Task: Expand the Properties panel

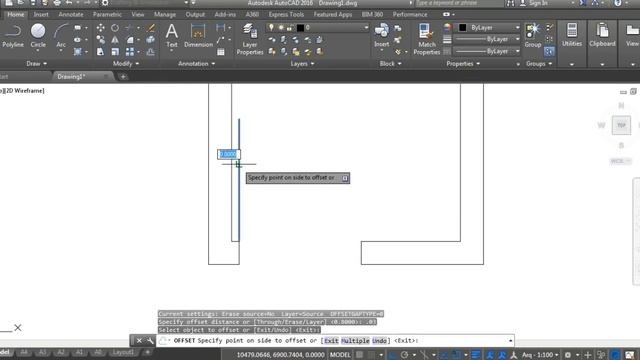Action: pyautogui.click(x=463, y=64)
